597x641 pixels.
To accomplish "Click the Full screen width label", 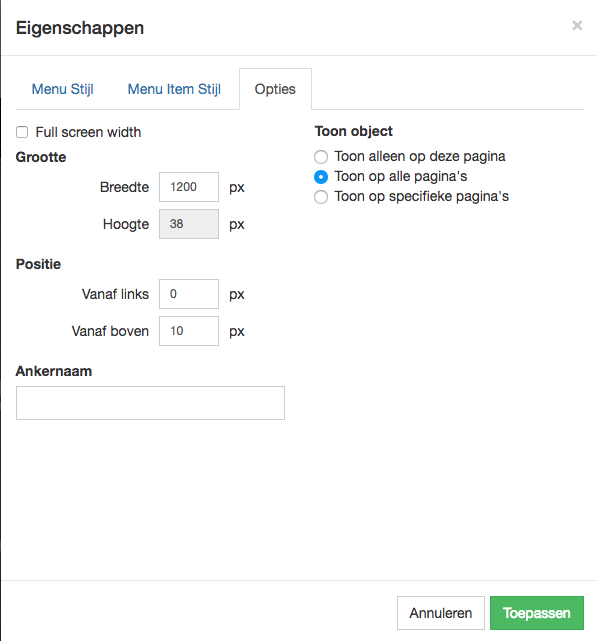I will [x=88, y=132].
